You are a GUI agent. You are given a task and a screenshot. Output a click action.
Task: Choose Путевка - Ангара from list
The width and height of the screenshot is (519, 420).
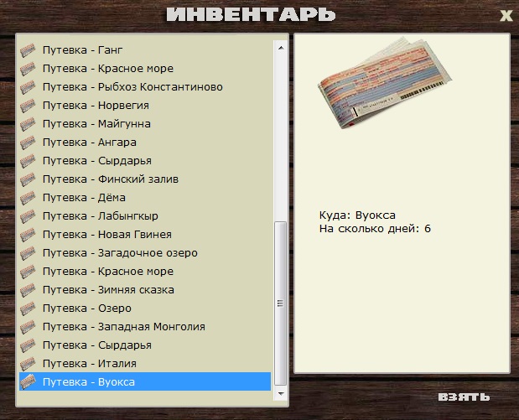tap(145, 143)
